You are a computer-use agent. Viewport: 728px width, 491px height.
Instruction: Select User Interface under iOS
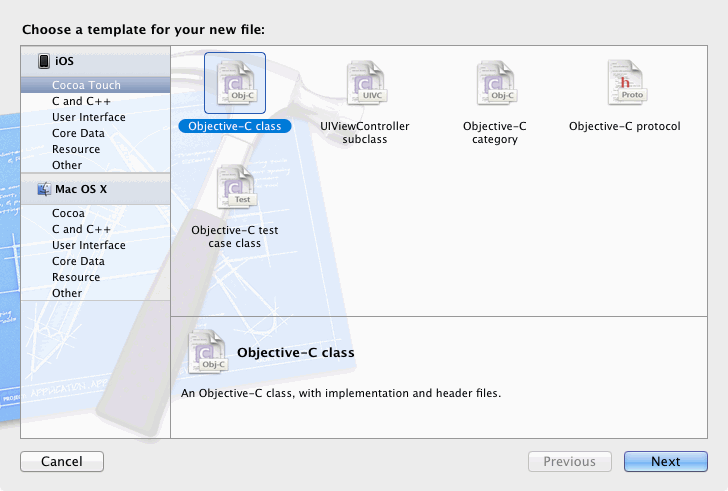pyautogui.click(x=89, y=117)
